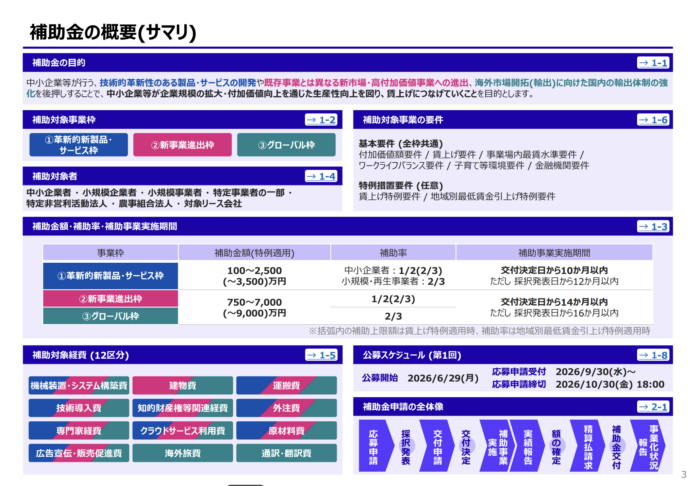
Task: Click the 補助事業実施 process arrow
Action: click(497, 446)
